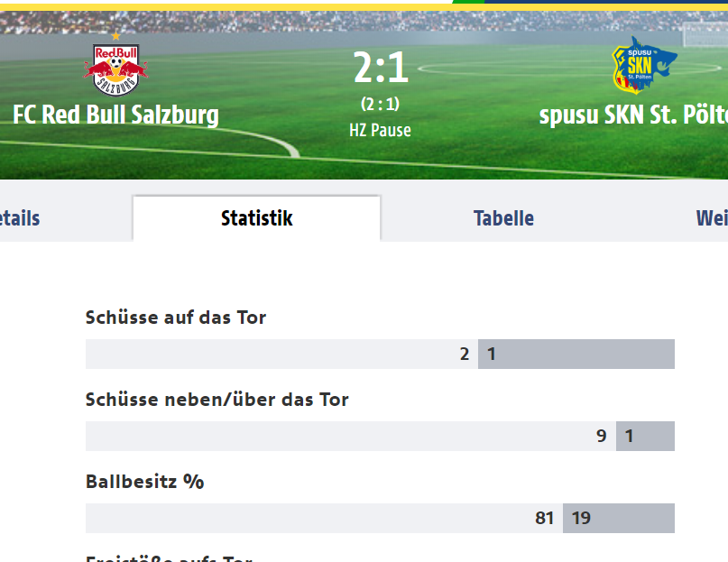Click the gold star above Salzburg crest
Screen dimensions: 728x562
(x=115, y=36)
